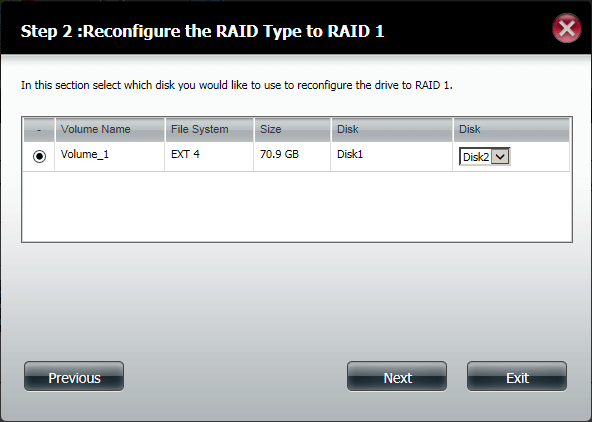This screenshot has height=422, width=592.
Task: Select the Volume_1 name cell
Action: (x=85, y=154)
